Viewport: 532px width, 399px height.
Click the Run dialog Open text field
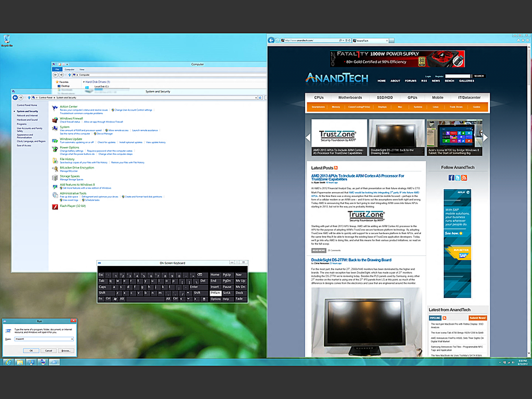pyautogui.click(x=43, y=339)
